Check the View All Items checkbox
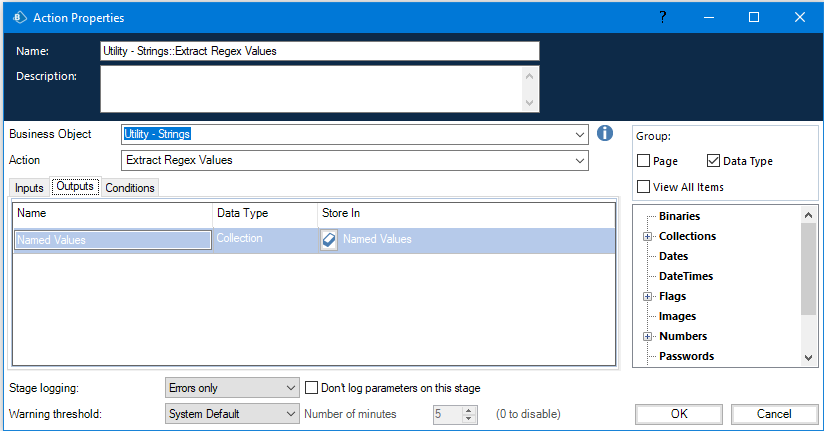824x431 pixels. coord(644,187)
